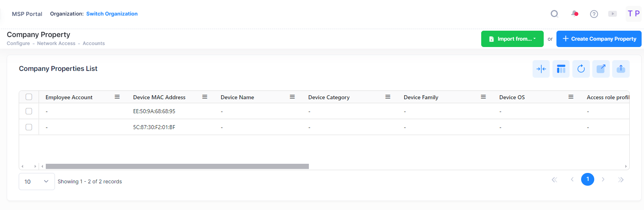Image resolution: width=644 pixels, height=210 pixels.
Task: Refresh the Company Properties list
Action: click(581, 69)
